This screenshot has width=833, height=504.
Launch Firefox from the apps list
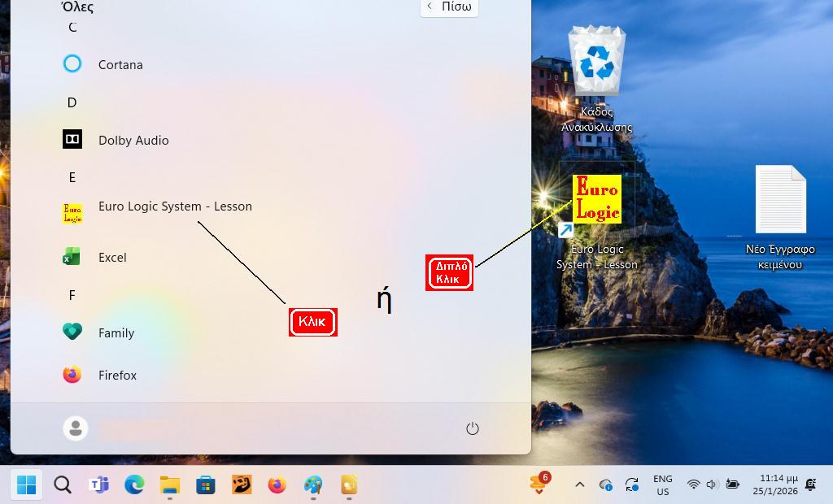(117, 375)
